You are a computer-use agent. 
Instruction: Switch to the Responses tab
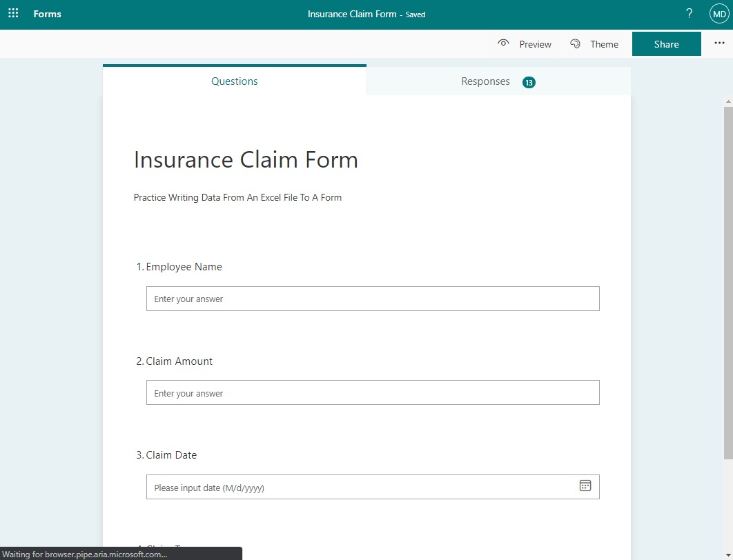[485, 81]
